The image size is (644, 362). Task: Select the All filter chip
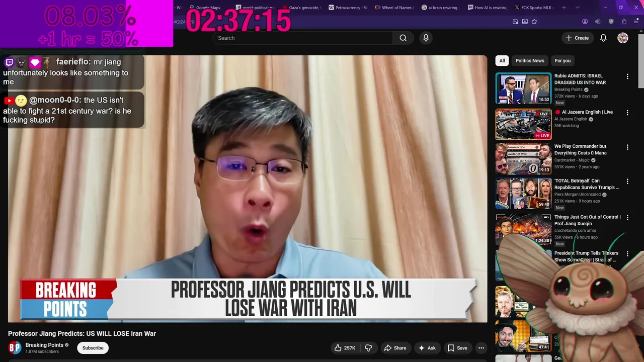coord(502,60)
